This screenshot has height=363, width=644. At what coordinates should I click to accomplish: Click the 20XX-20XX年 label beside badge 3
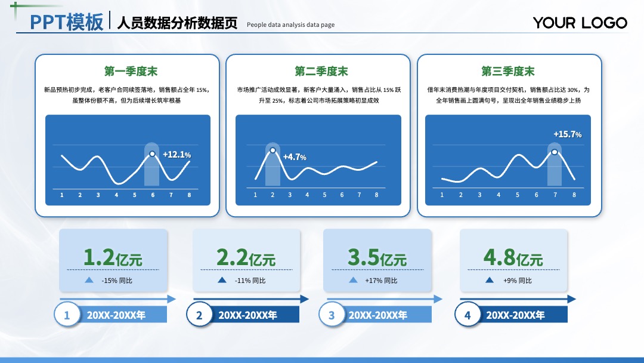(378, 315)
